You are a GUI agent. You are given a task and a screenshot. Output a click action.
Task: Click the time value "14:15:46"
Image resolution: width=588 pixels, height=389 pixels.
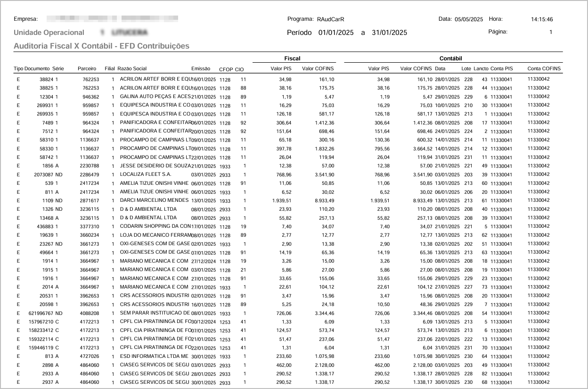[542, 19]
